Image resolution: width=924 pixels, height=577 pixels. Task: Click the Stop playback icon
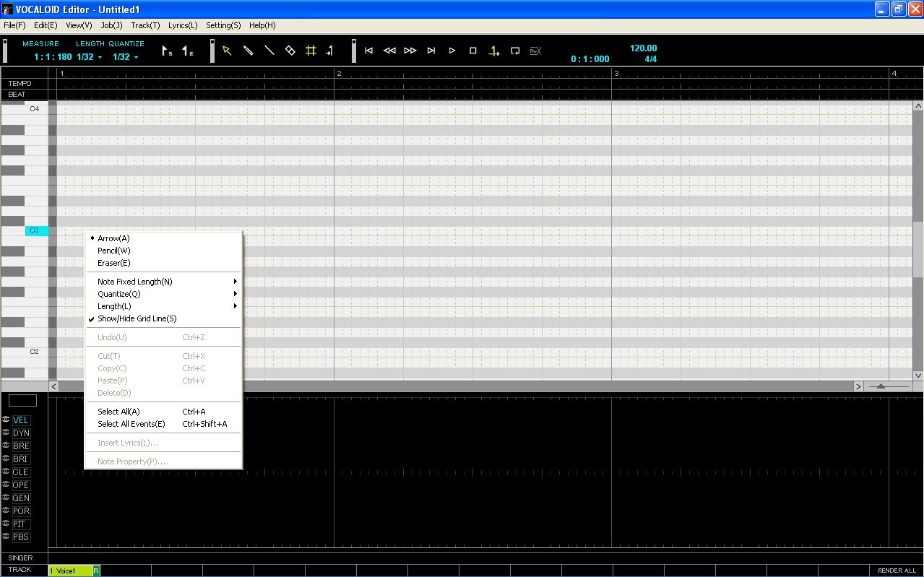click(472, 51)
